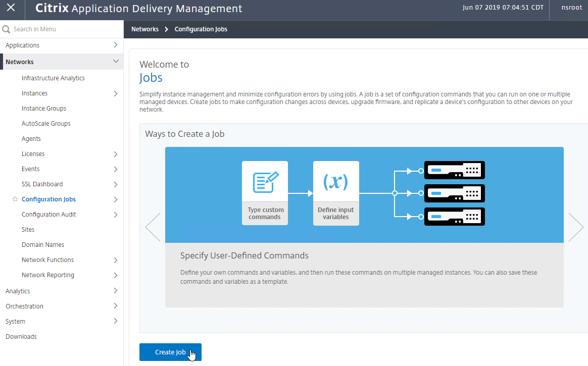The width and height of the screenshot is (588, 366).
Task: Open the Analytics section
Action: 18,291
